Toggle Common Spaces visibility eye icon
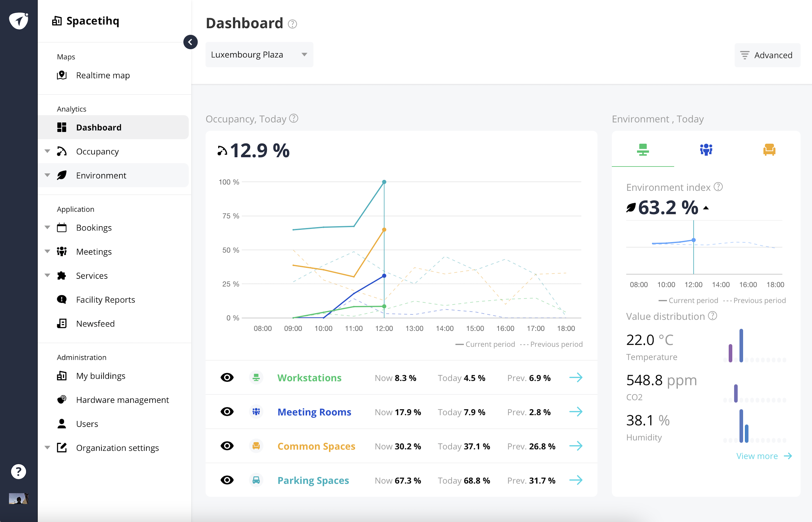812x522 pixels. [227, 446]
